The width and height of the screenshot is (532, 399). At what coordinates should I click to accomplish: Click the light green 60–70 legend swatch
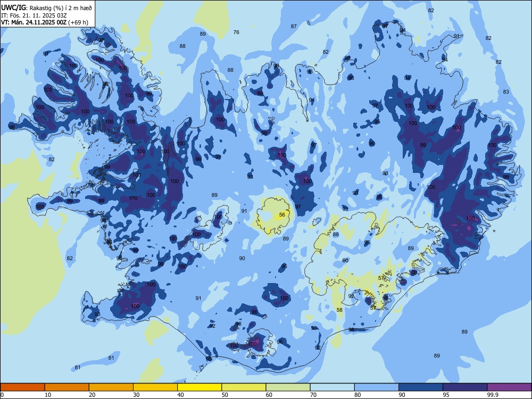click(x=288, y=387)
